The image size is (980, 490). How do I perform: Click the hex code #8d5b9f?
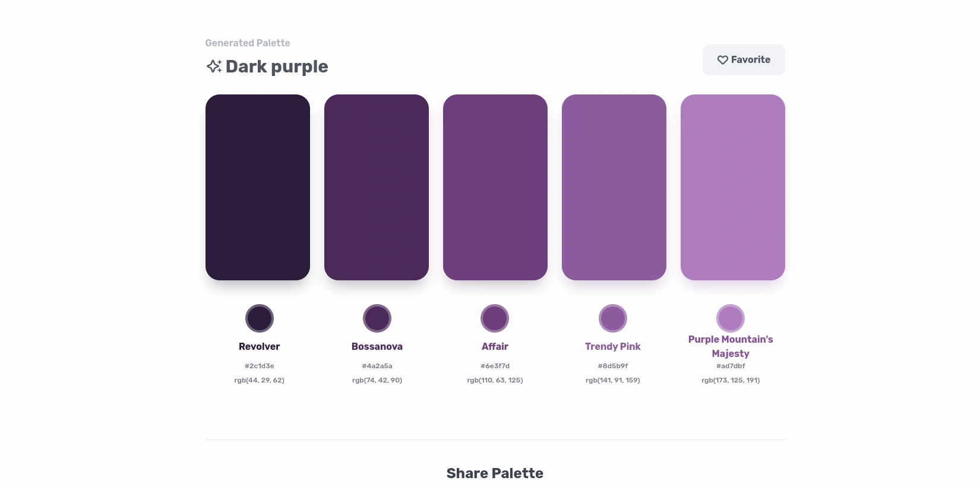613,366
